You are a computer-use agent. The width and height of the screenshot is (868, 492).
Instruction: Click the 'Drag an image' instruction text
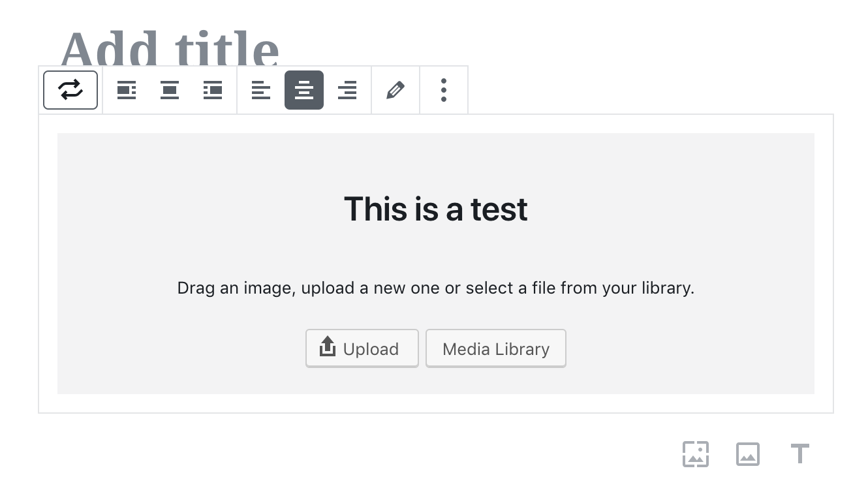point(436,288)
